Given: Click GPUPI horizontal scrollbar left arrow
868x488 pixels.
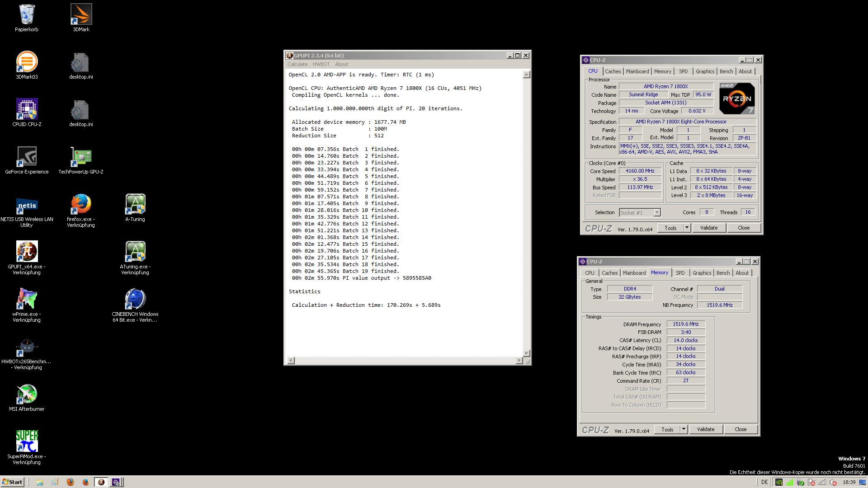Looking at the screenshot, I should coord(291,360).
